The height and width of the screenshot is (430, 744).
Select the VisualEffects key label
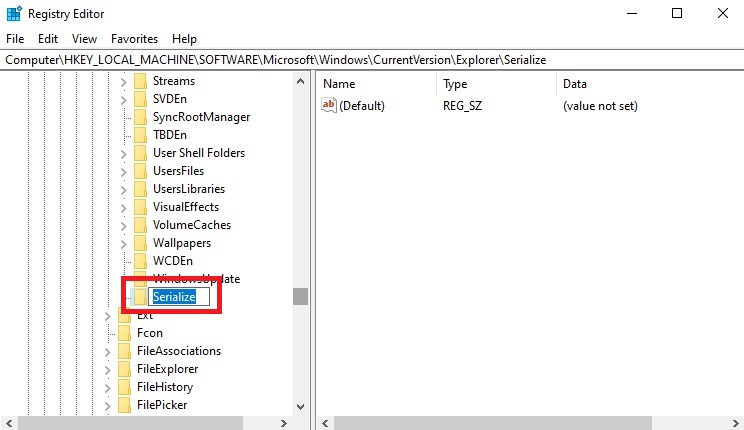click(186, 207)
